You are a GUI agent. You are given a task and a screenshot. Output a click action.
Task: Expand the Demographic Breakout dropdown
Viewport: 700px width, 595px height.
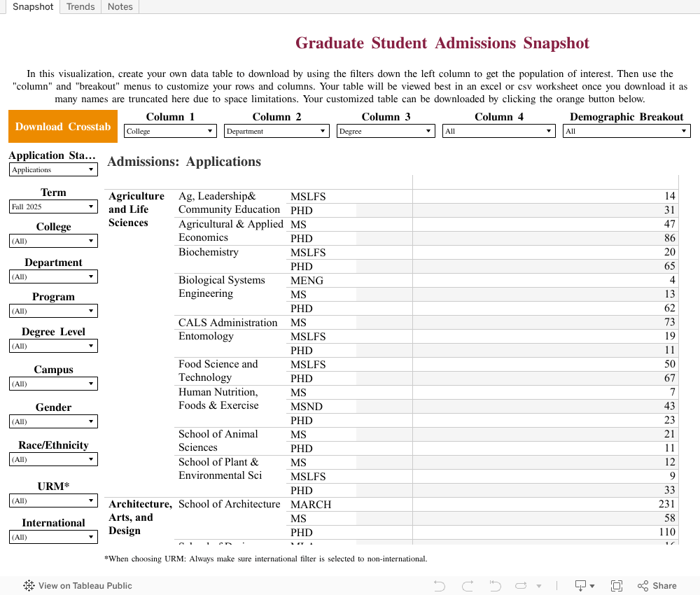pyautogui.click(x=626, y=130)
